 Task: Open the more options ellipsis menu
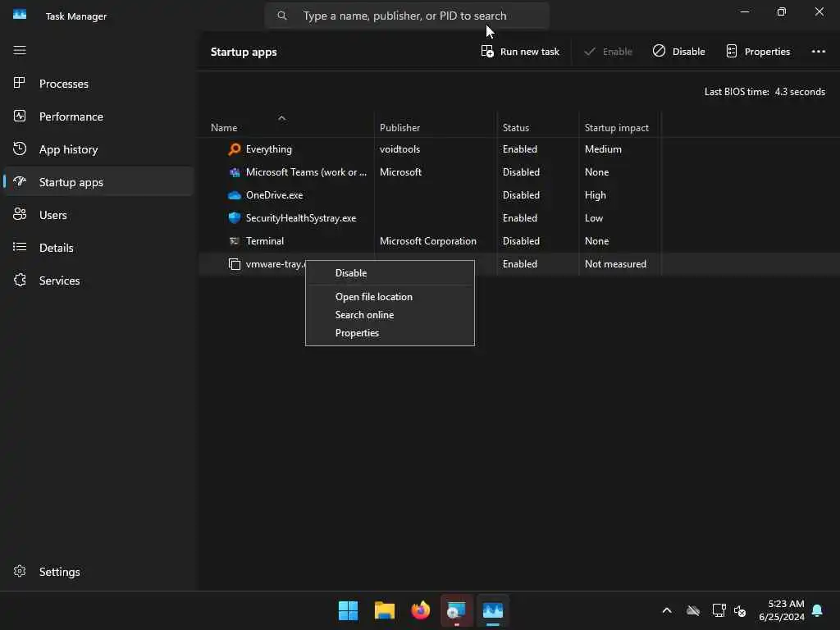(x=818, y=52)
